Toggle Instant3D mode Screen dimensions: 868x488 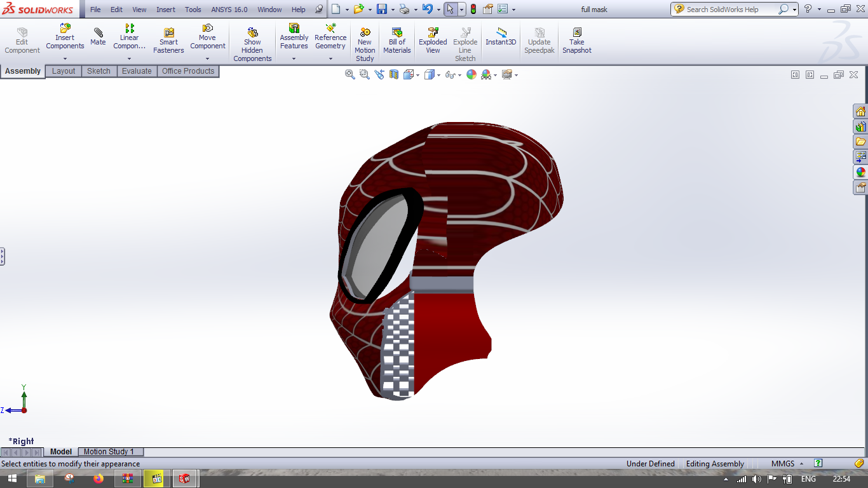click(501, 37)
